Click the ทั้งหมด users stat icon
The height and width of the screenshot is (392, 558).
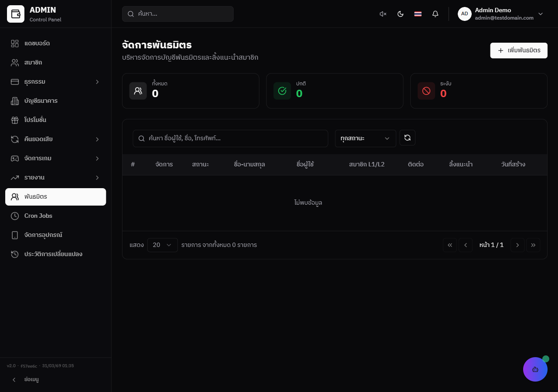click(x=138, y=91)
